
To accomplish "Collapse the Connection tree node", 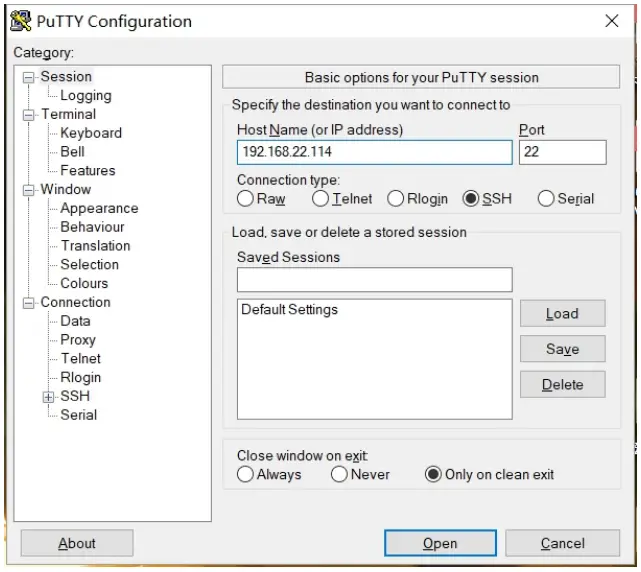I will click(28, 303).
